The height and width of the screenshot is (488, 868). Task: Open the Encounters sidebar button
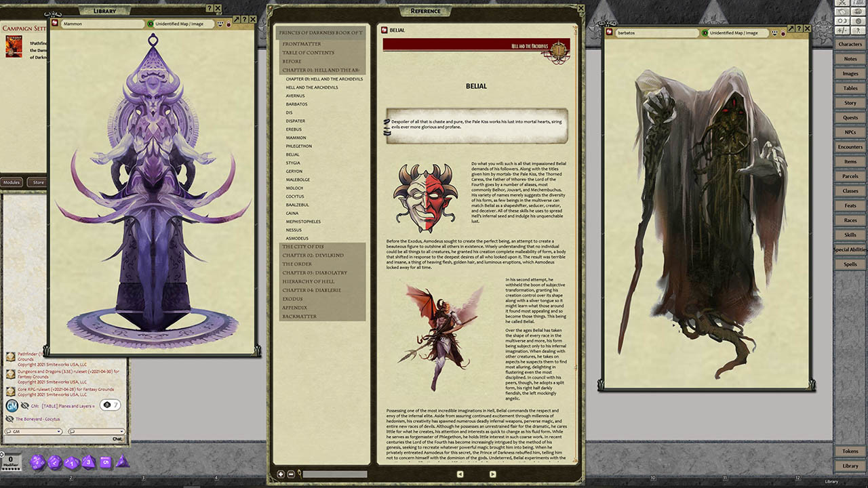pos(850,147)
